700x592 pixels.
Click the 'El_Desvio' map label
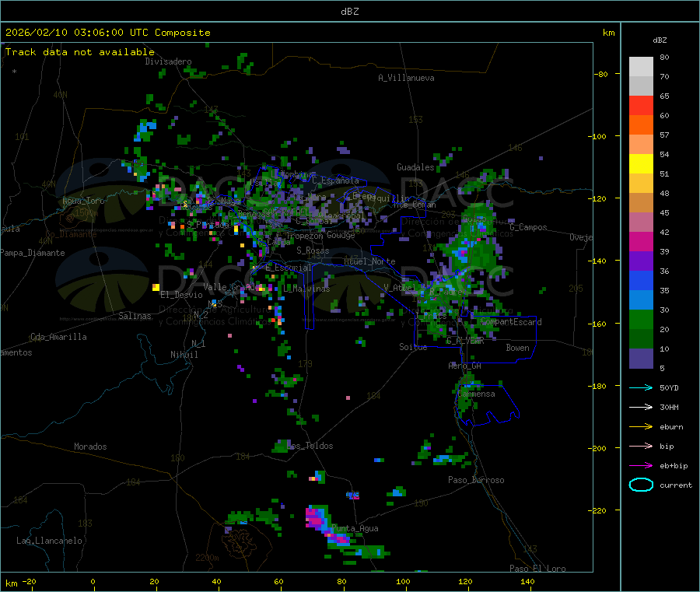pos(181,295)
